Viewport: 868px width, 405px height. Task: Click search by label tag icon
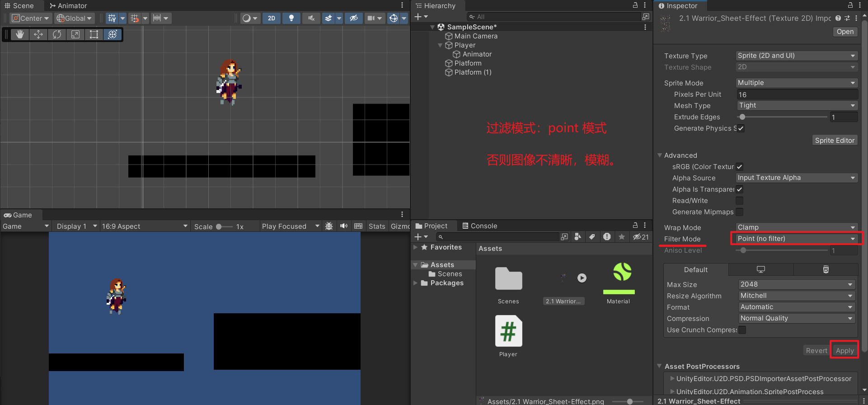592,237
